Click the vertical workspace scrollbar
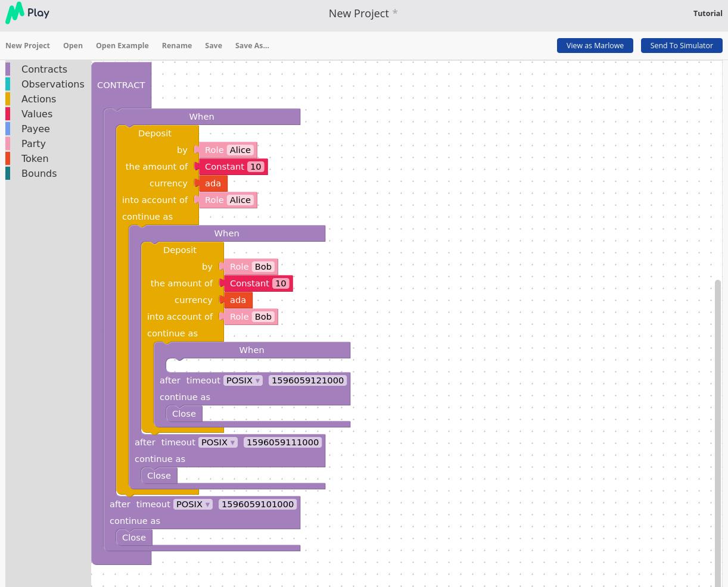The height and width of the screenshot is (587, 728). click(717, 432)
